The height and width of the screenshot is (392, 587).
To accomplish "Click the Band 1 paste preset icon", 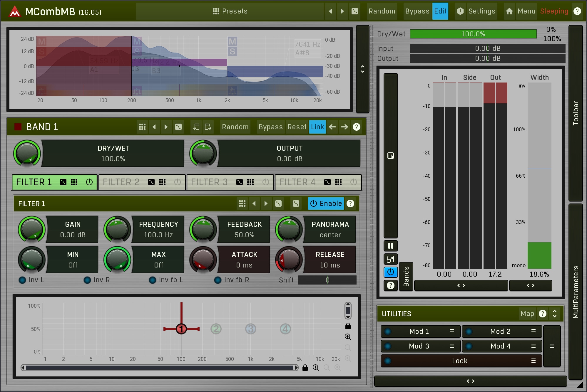I will pyautogui.click(x=208, y=127).
